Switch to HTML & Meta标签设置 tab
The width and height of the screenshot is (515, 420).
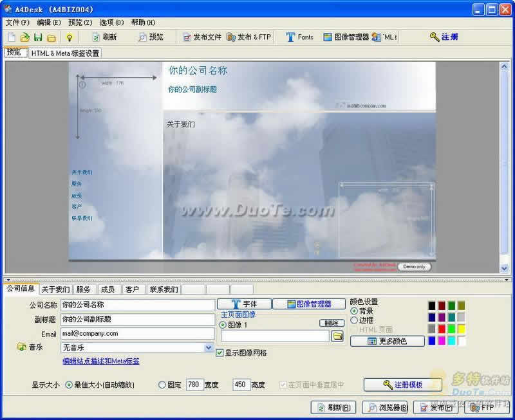pyautogui.click(x=65, y=53)
